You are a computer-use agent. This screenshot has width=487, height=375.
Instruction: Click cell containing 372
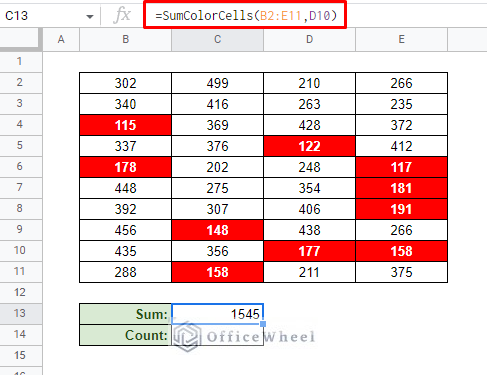point(401,125)
